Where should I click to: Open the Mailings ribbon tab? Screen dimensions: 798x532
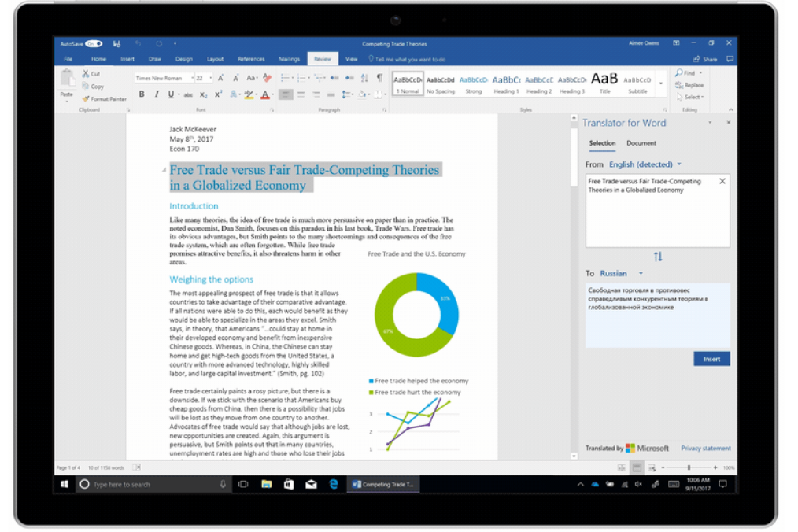pyautogui.click(x=289, y=59)
